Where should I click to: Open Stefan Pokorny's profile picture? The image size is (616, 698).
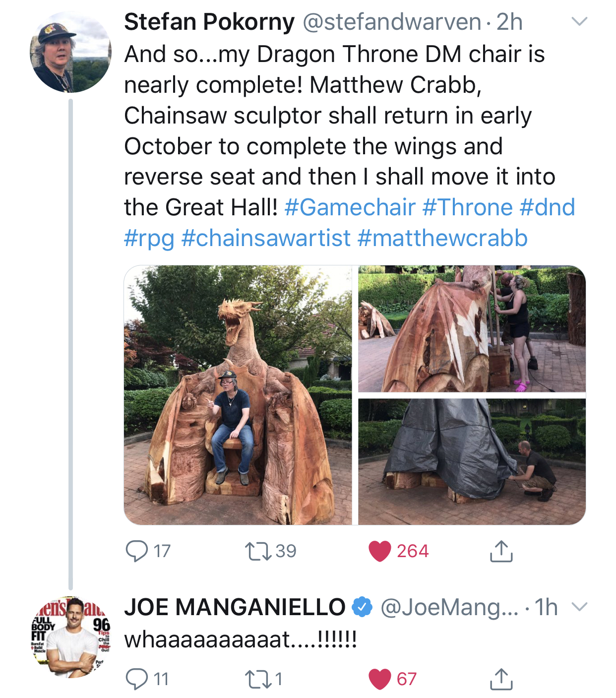click(70, 52)
